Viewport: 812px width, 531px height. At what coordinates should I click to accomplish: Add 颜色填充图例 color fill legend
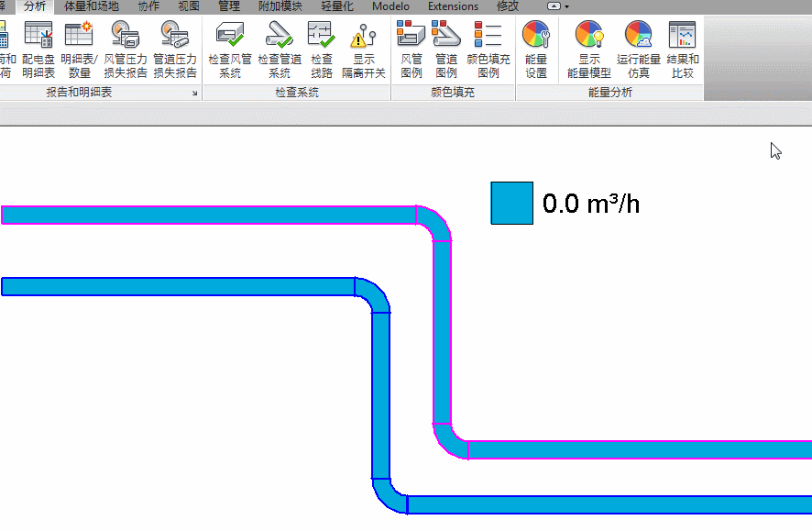(488, 50)
